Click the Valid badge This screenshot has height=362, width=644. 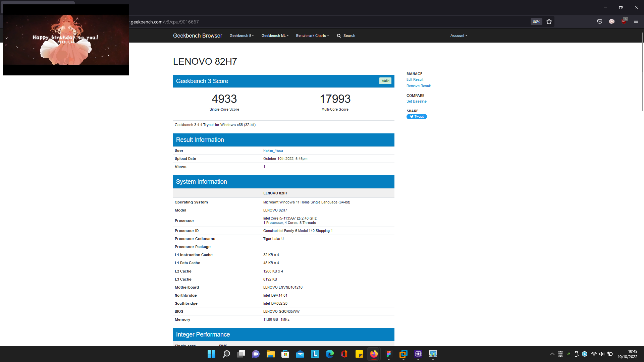tap(385, 81)
